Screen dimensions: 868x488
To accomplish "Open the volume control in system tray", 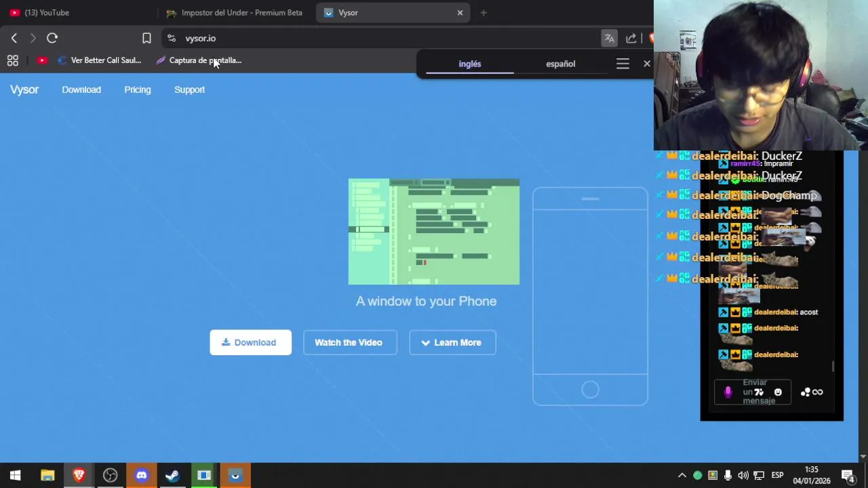I will point(743,475).
